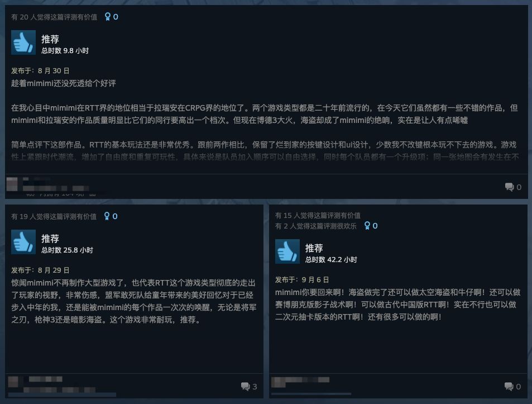The height and width of the screenshot is (404, 532).
Task: Click award ribbon icon in 19人 review
Action: (x=107, y=216)
